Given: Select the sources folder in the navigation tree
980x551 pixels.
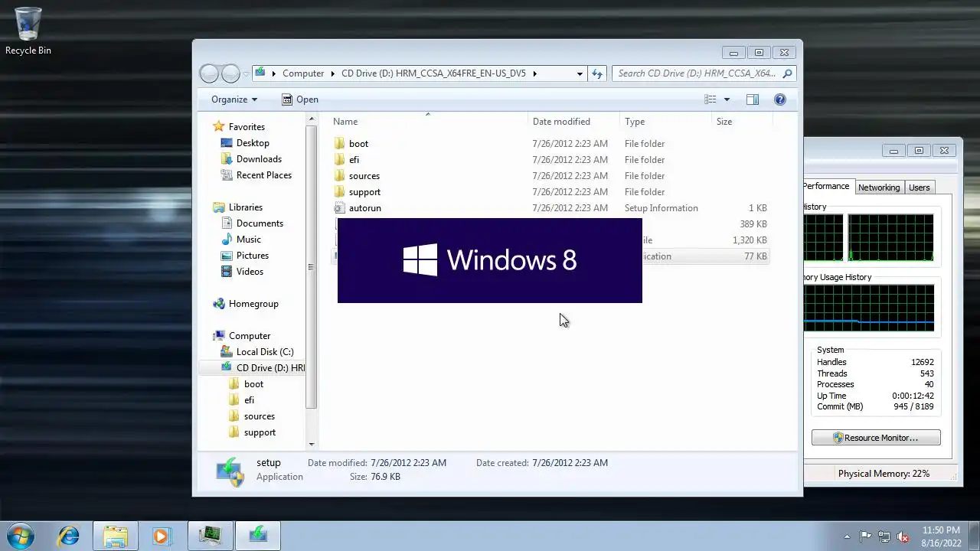Looking at the screenshot, I should point(259,416).
